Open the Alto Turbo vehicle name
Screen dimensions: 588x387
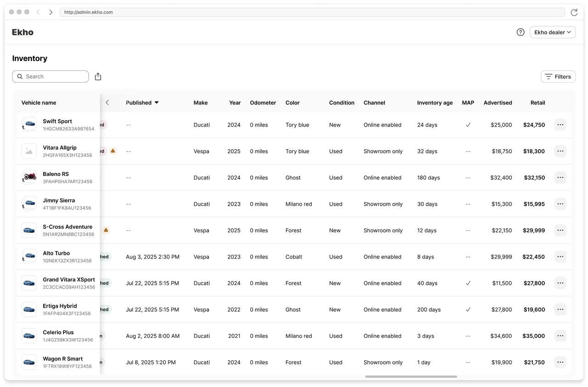[57, 253]
